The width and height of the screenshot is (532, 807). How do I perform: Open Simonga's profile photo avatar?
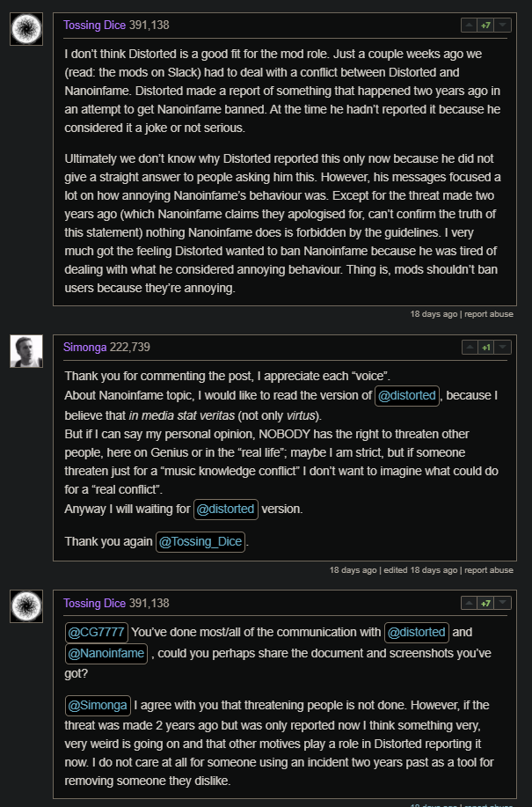tap(26, 351)
